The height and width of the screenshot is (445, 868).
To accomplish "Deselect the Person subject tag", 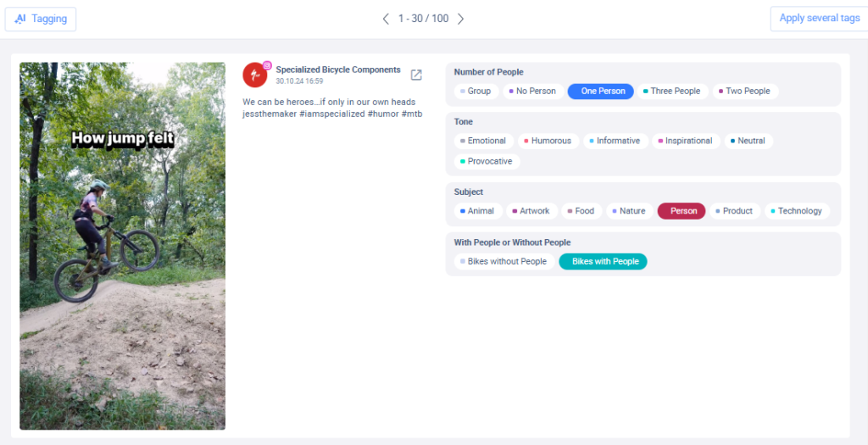I will [682, 211].
